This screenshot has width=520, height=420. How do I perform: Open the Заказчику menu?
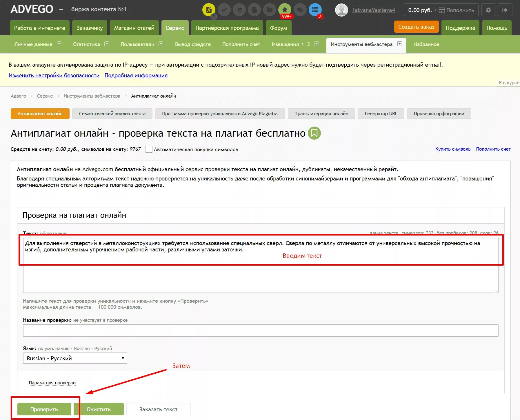(90, 28)
